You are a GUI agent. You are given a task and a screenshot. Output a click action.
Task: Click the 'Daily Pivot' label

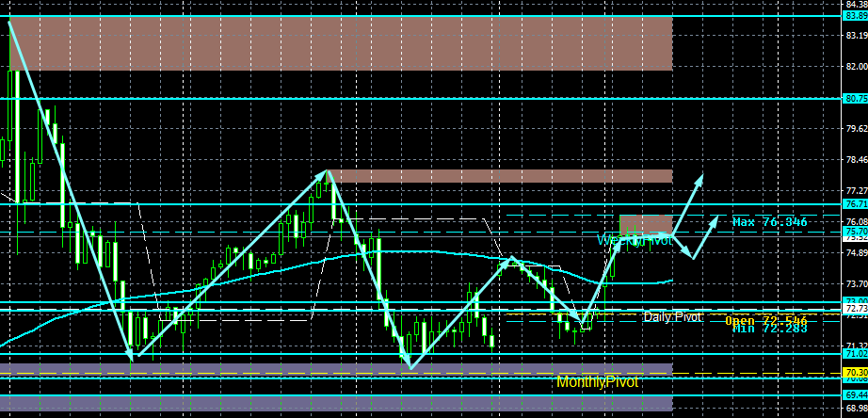click(672, 317)
